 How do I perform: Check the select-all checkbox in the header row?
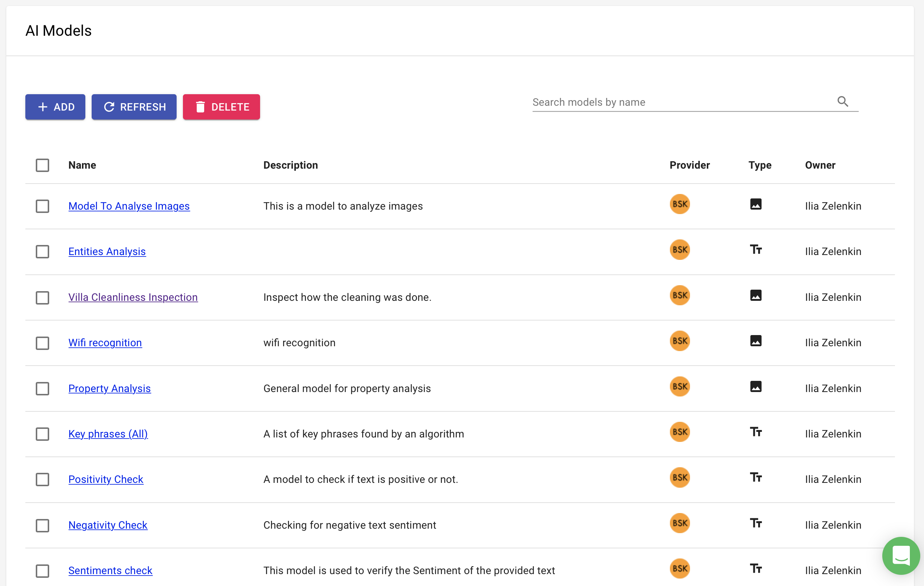[42, 165]
